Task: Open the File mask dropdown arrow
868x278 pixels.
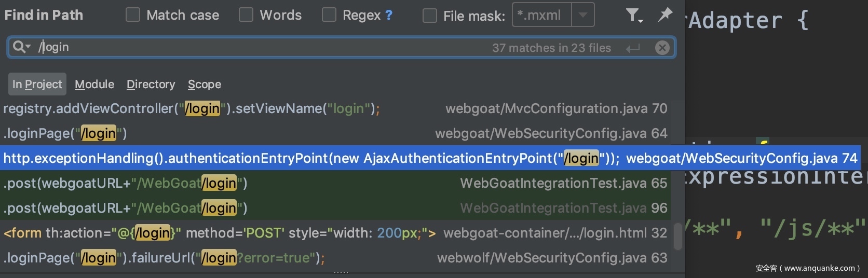Action: pyautogui.click(x=583, y=15)
